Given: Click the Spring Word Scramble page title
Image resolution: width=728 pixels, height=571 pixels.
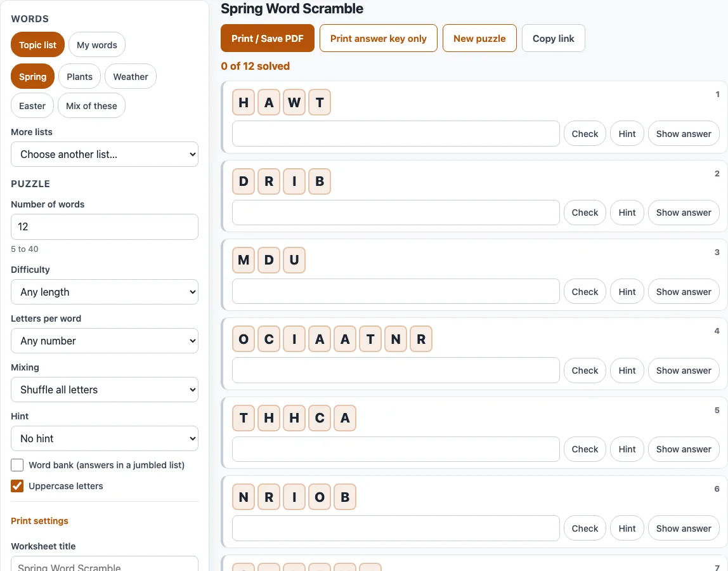Looking at the screenshot, I should 292,9.
